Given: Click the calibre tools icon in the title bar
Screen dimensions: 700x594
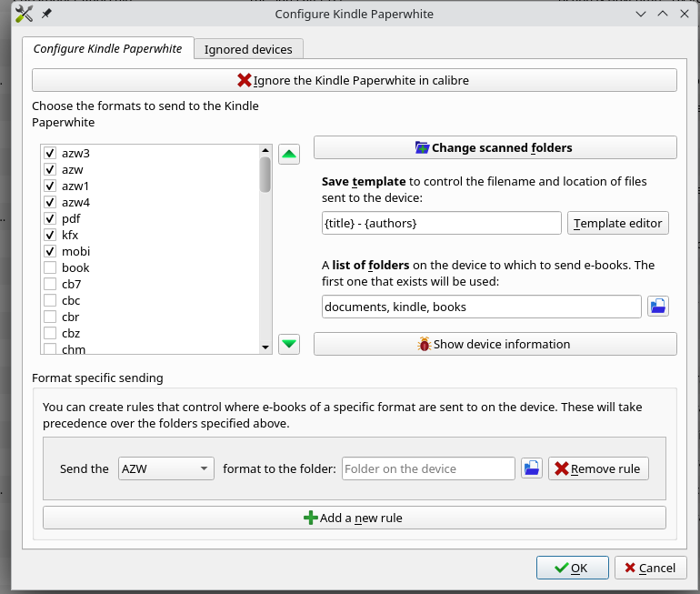Looking at the screenshot, I should click(x=25, y=14).
